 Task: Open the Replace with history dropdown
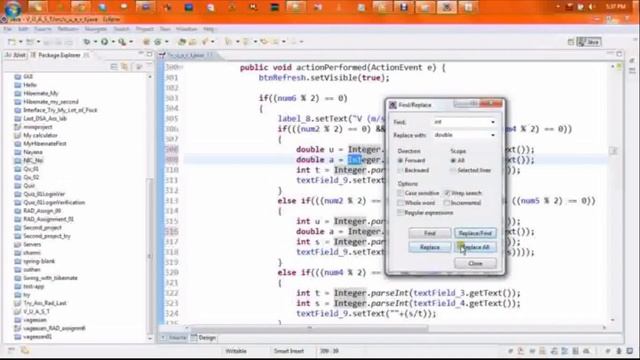click(x=493, y=135)
